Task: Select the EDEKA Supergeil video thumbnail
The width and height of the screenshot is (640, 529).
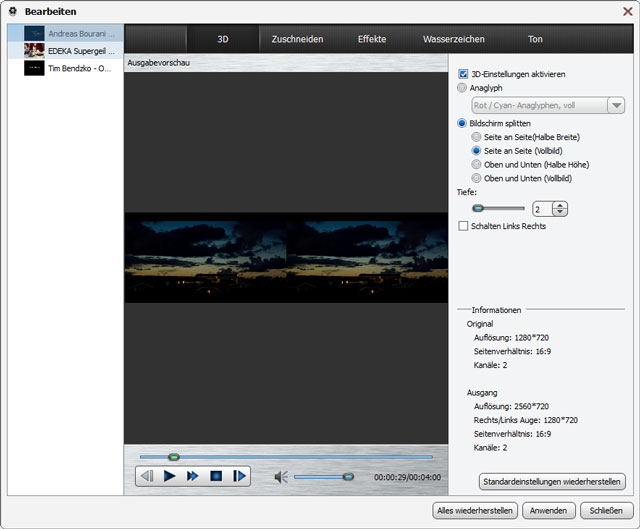Action: 34,51
